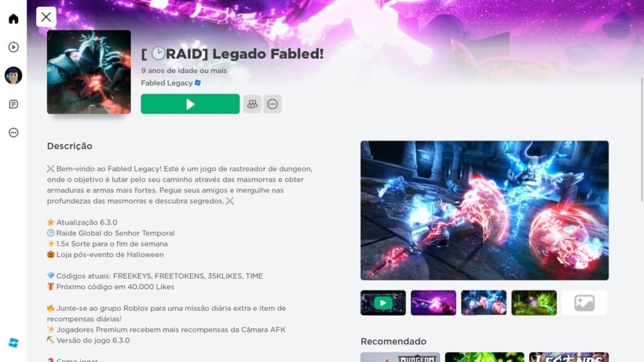Open the Dungeon recommended game card

[400, 357]
